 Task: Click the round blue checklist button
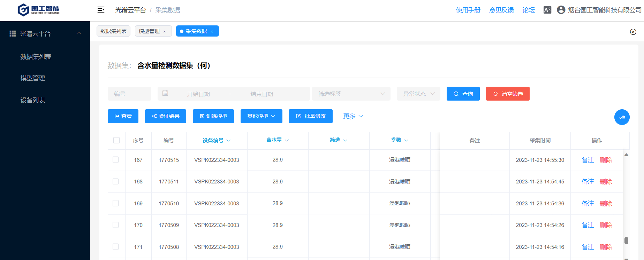tap(622, 117)
